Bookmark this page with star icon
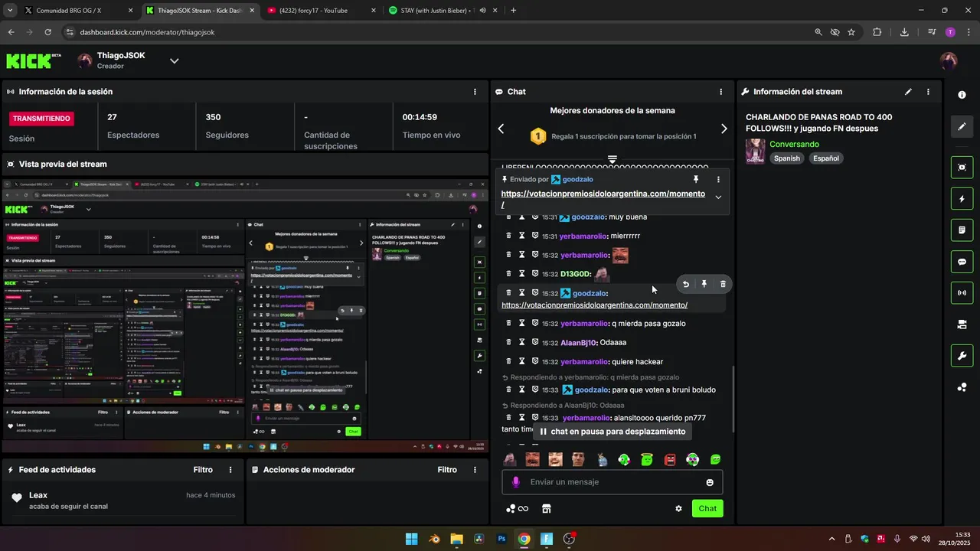Image resolution: width=980 pixels, height=551 pixels. pos(851,32)
